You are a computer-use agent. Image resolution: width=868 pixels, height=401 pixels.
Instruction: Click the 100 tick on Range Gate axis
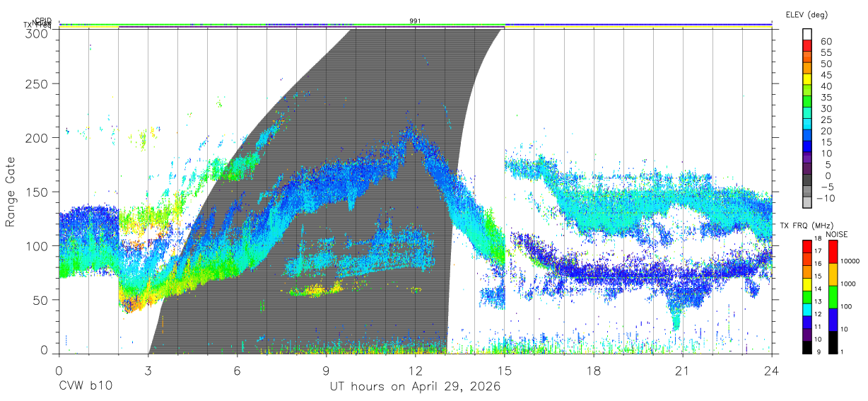pos(37,245)
